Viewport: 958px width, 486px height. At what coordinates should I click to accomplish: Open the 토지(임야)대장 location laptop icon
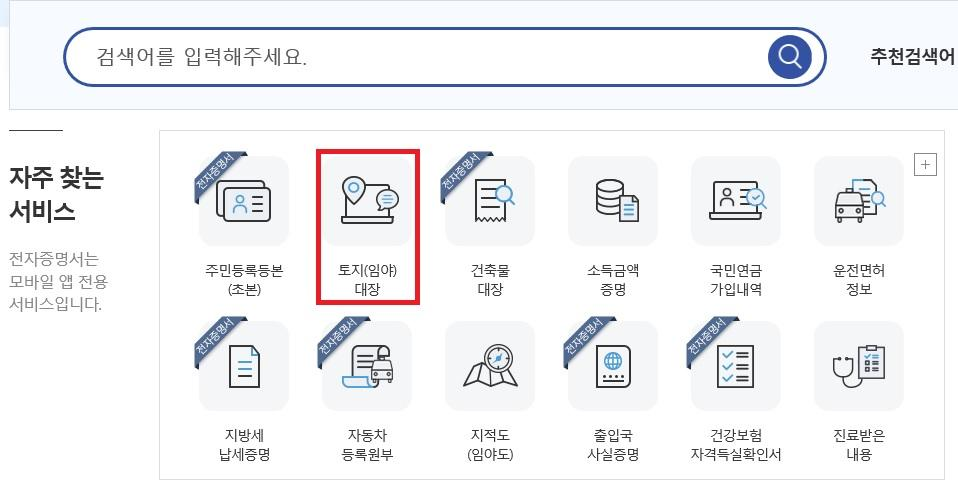tap(367, 201)
